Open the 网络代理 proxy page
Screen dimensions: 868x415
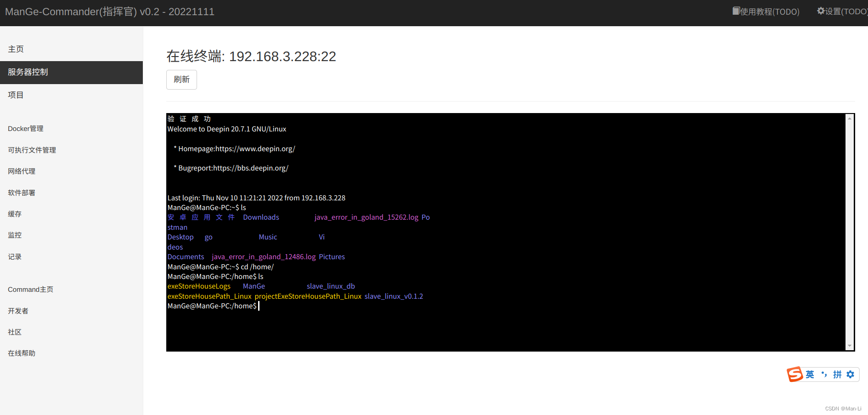21,171
